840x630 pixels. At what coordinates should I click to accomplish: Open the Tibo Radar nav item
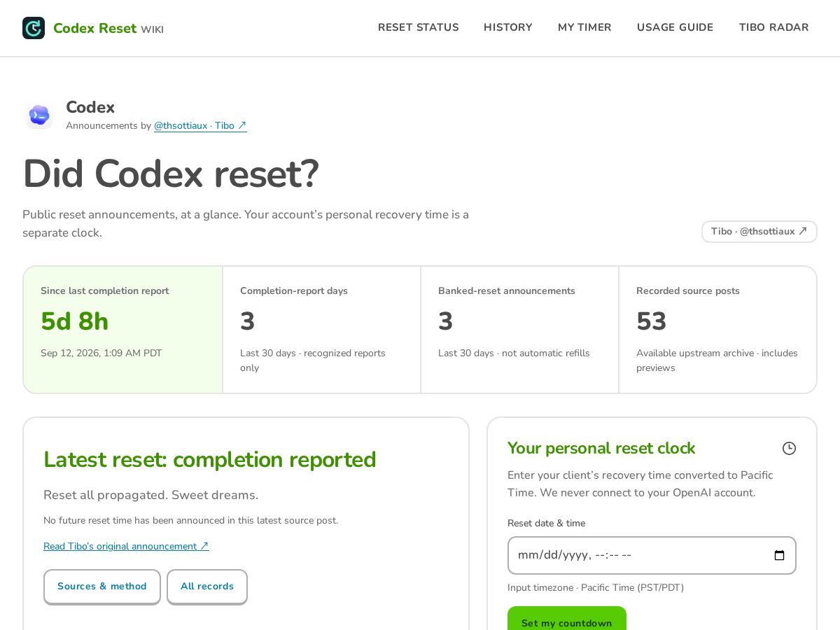pos(773,27)
